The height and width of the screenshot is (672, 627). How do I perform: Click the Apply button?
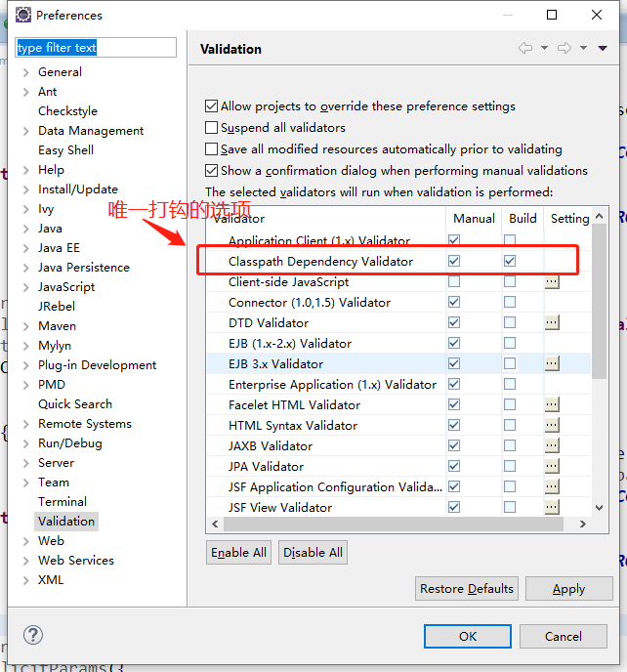(x=568, y=588)
